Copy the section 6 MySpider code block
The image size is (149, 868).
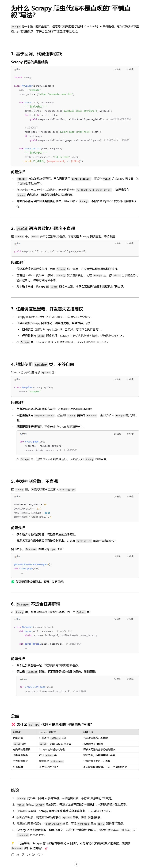tap(117, 619)
